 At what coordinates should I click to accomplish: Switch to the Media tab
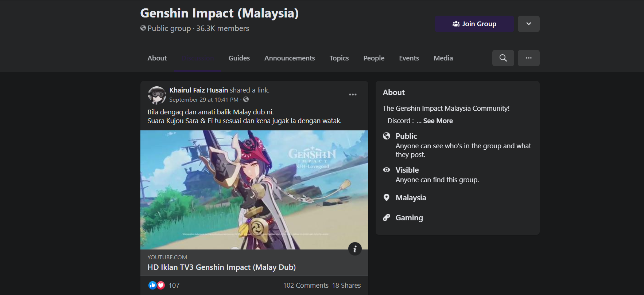click(x=443, y=58)
